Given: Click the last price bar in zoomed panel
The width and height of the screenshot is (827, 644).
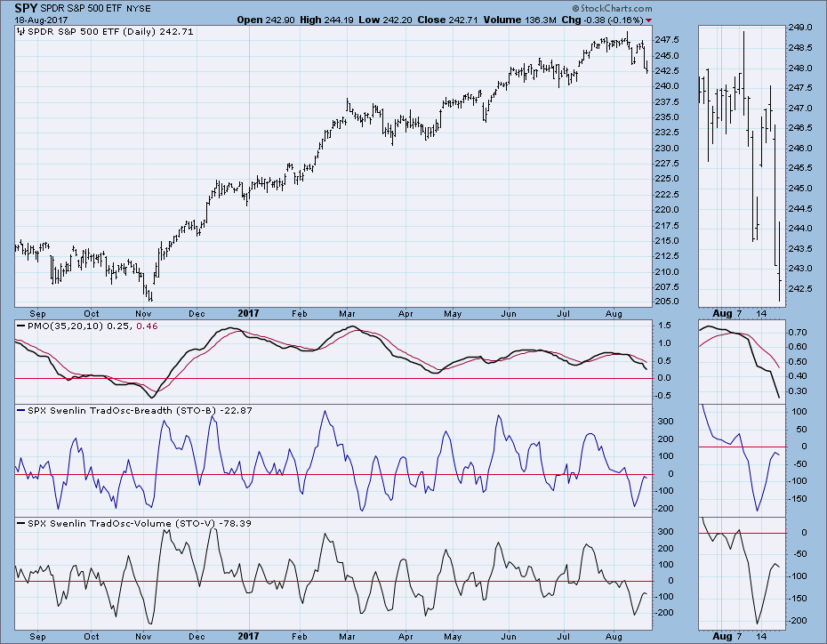Looking at the screenshot, I should pyautogui.click(x=779, y=262).
